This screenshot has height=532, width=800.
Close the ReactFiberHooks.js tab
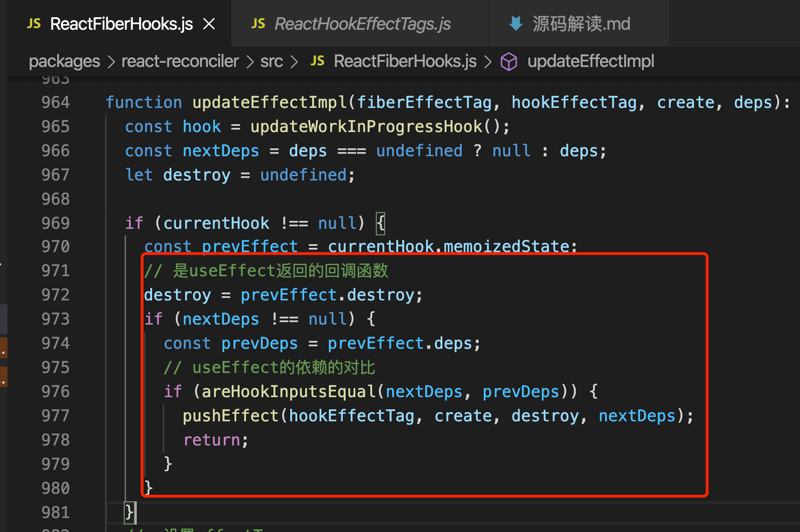tap(209, 24)
